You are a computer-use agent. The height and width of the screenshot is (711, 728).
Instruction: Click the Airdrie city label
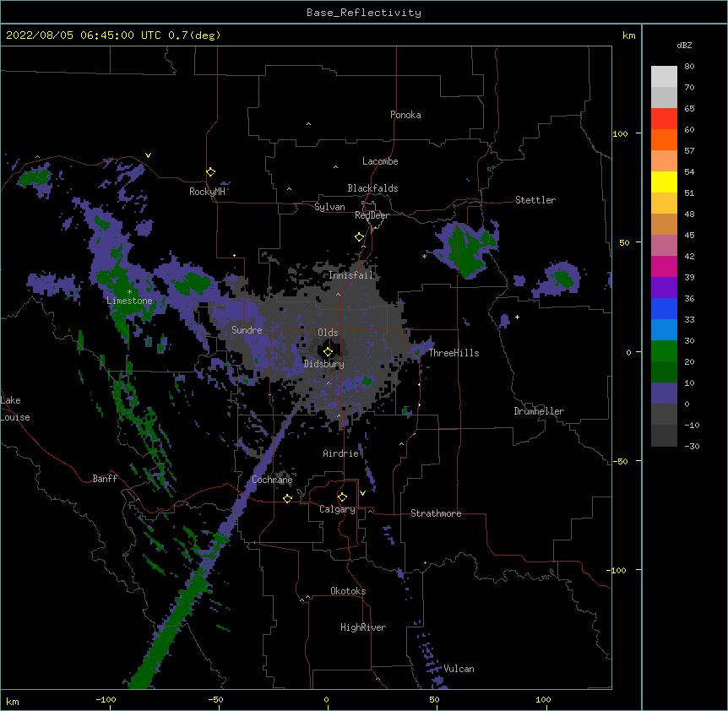pyautogui.click(x=341, y=453)
